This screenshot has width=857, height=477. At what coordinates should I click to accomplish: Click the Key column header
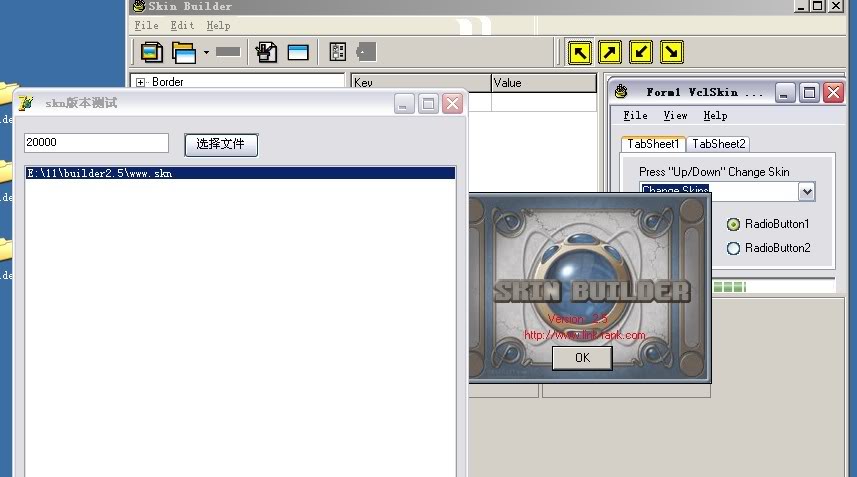point(421,83)
